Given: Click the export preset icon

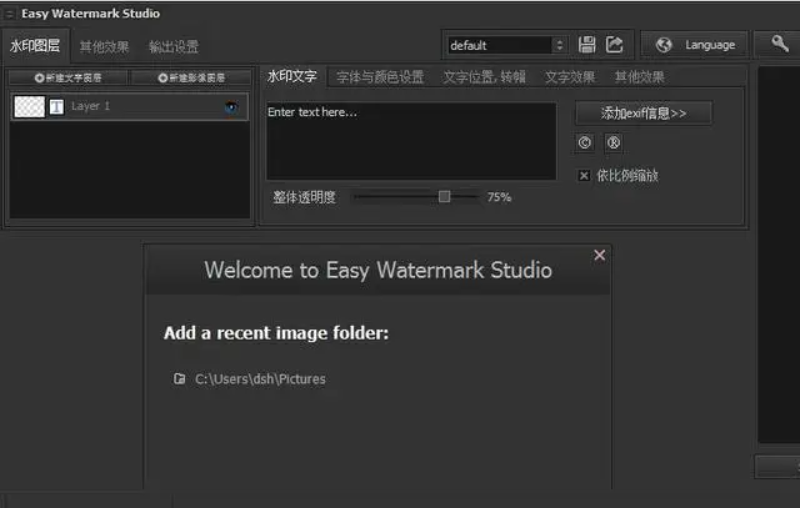Looking at the screenshot, I should 614,45.
